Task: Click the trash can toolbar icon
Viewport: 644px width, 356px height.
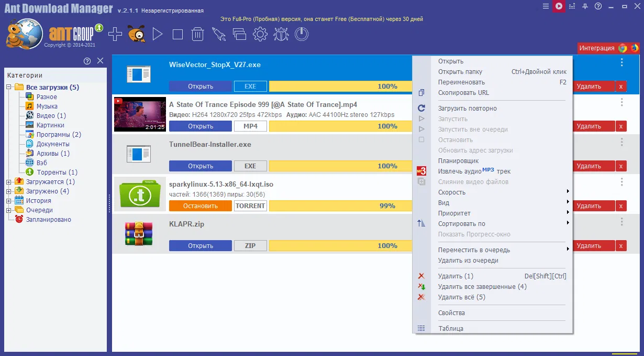Action: click(x=197, y=35)
